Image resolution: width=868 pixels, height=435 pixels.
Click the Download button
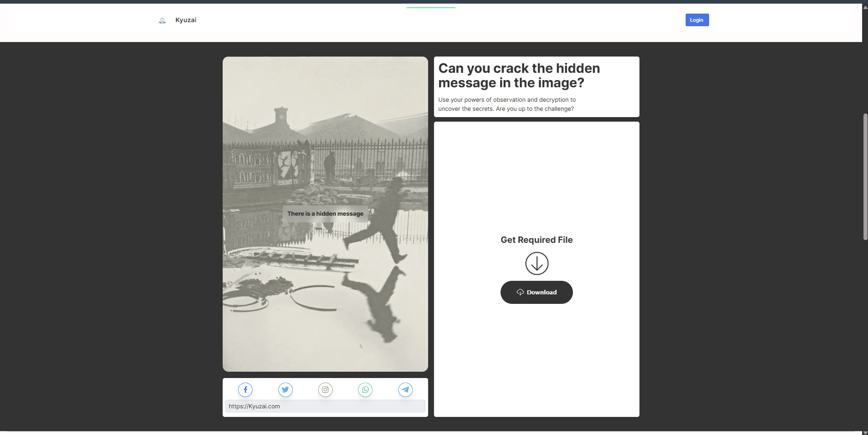536,292
